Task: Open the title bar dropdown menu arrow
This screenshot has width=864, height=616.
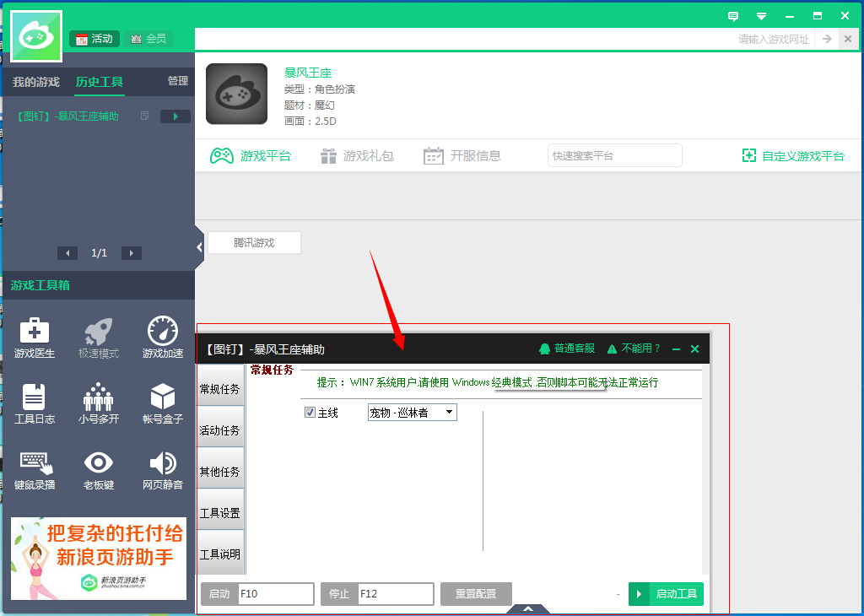Action: 761,16
